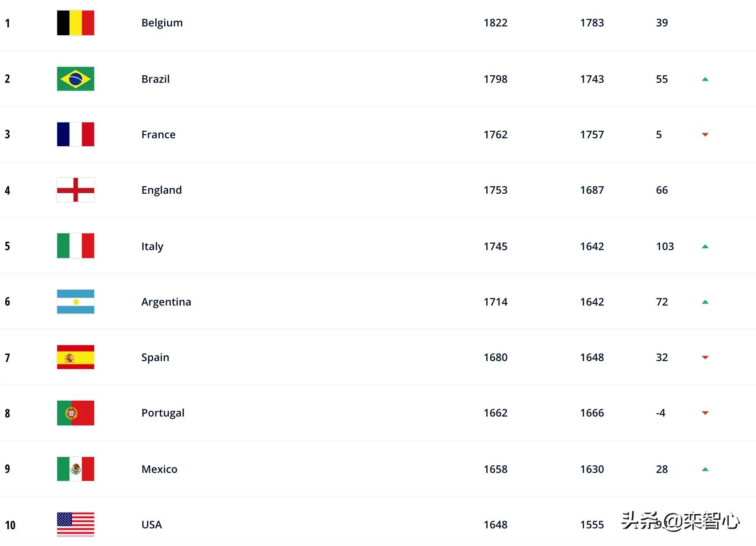The image size is (756, 546).
Task: Click the green rise indicator beside Mexico
Action: (705, 469)
